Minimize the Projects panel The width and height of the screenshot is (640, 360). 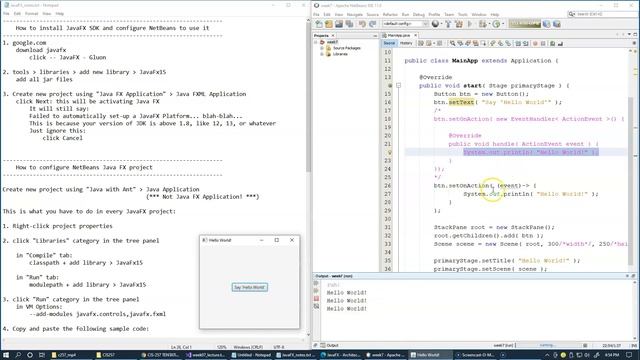tap(375, 36)
